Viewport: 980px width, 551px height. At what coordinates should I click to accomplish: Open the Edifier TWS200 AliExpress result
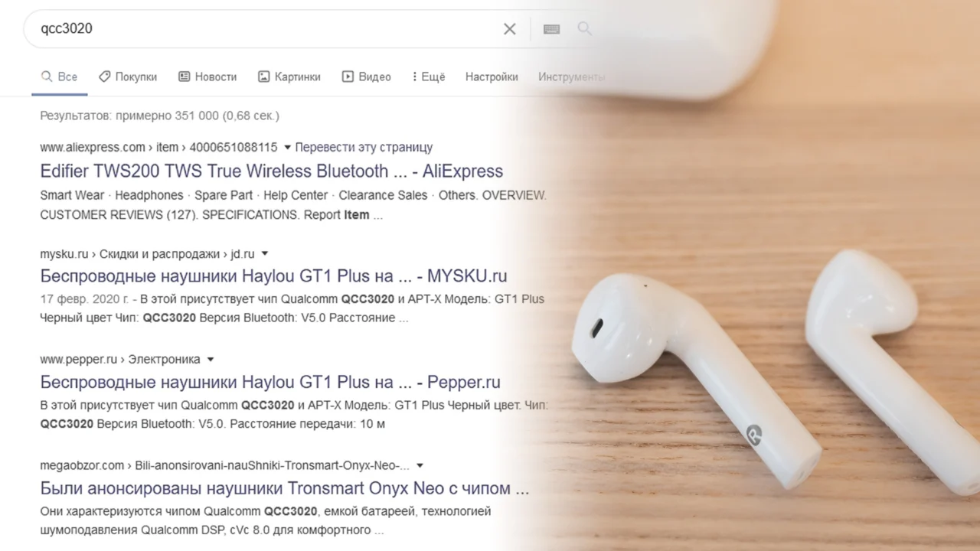pos(272,171)
